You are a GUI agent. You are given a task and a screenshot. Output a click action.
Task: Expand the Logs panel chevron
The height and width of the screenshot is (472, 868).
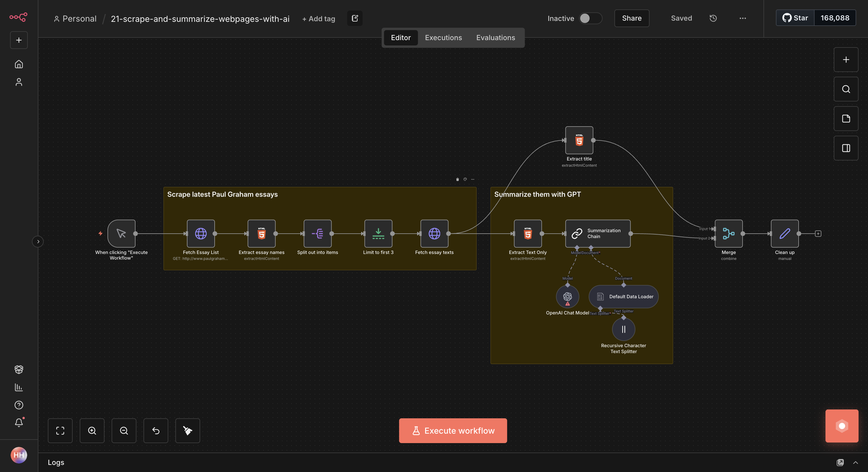pos(855,462)
